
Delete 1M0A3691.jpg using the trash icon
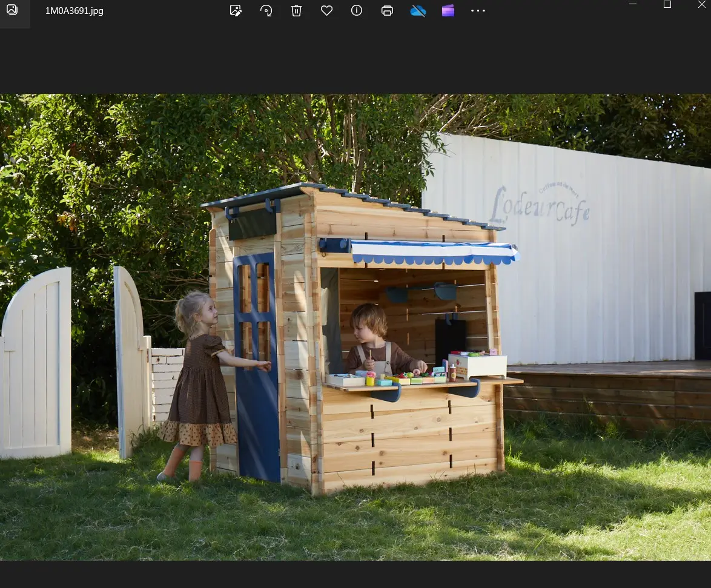(296, 10)
